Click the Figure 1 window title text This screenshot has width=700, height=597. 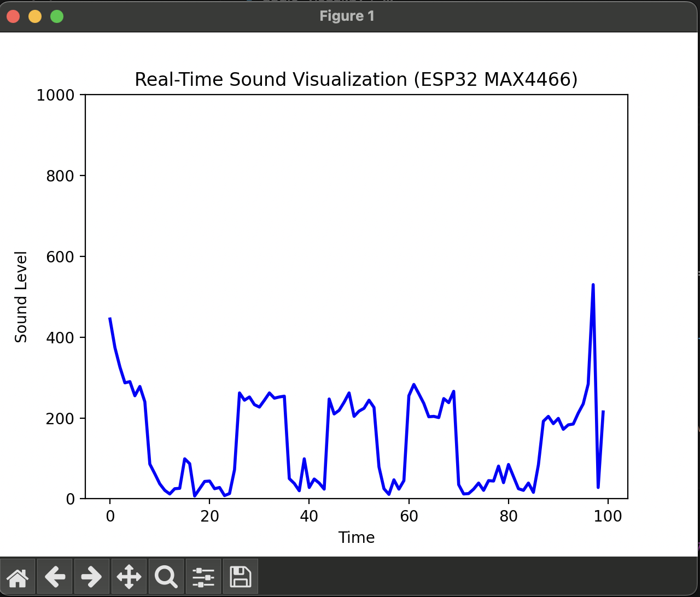pyautogui.click(x=347, y=16)
